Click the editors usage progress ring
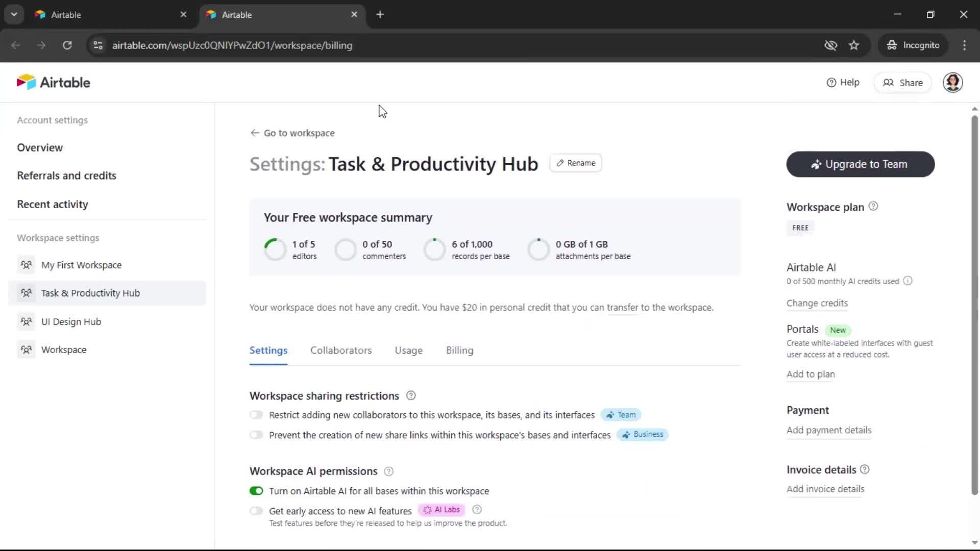The height and width of the screenshot is (551, 980). tap(275, 249)
